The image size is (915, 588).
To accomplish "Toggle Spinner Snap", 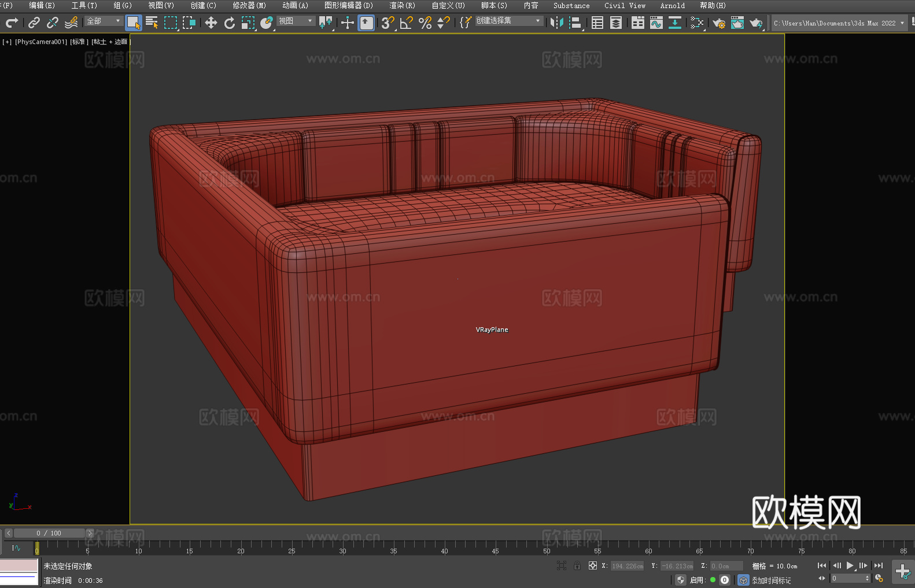I will tap(444, 23).
